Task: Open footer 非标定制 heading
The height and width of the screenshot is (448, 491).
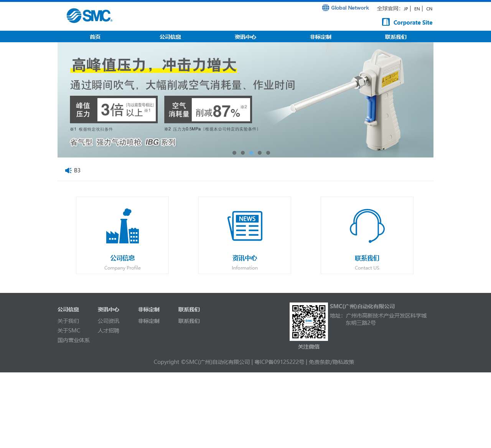Action: point(149,309)
